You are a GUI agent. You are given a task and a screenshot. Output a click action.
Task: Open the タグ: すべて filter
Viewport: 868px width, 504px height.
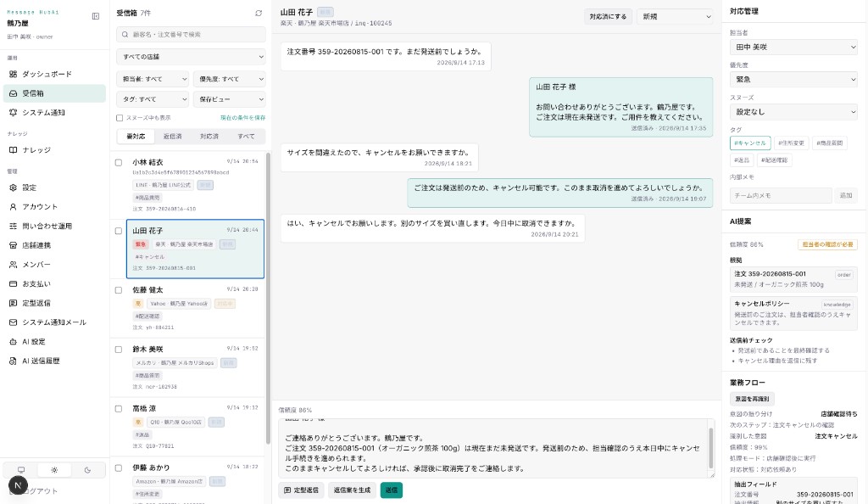pos(153,99)
